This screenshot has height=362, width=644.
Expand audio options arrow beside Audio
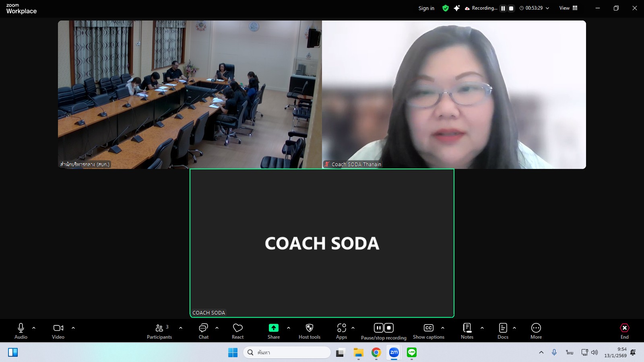tap(34, 328)
